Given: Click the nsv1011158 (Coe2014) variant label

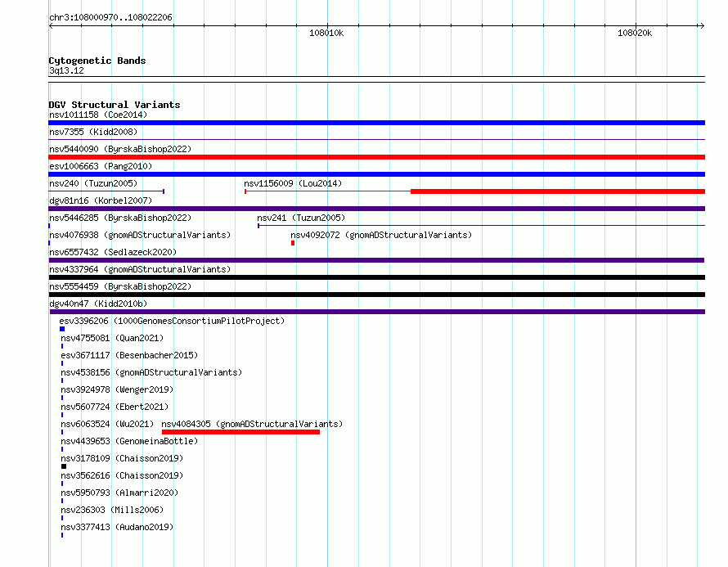Looking at the screenshot, I should (x=98, y=115).
